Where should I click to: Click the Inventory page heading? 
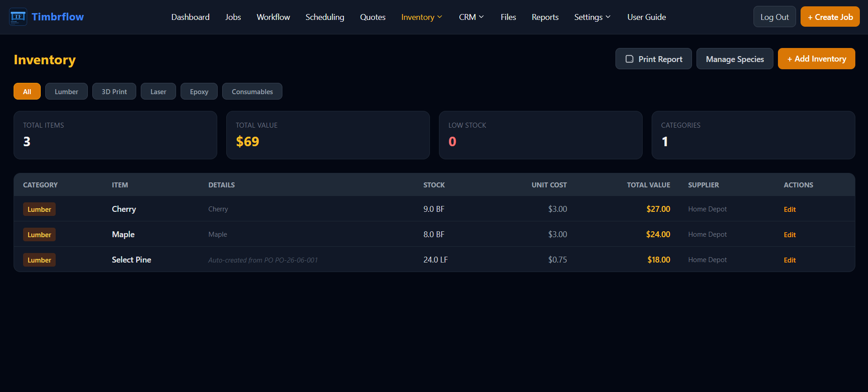click(45, 60)
